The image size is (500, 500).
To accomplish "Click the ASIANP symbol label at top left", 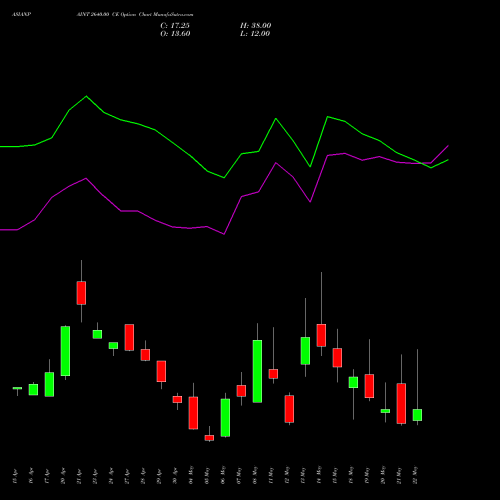I will tap(22, 15).
